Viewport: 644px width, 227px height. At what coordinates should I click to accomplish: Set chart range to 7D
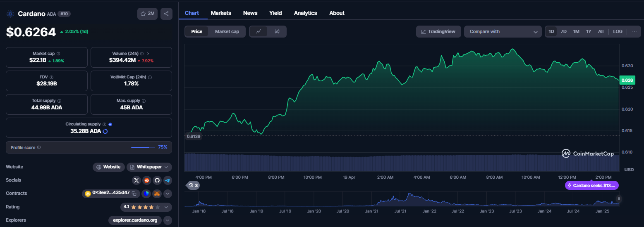click(563, 31)
